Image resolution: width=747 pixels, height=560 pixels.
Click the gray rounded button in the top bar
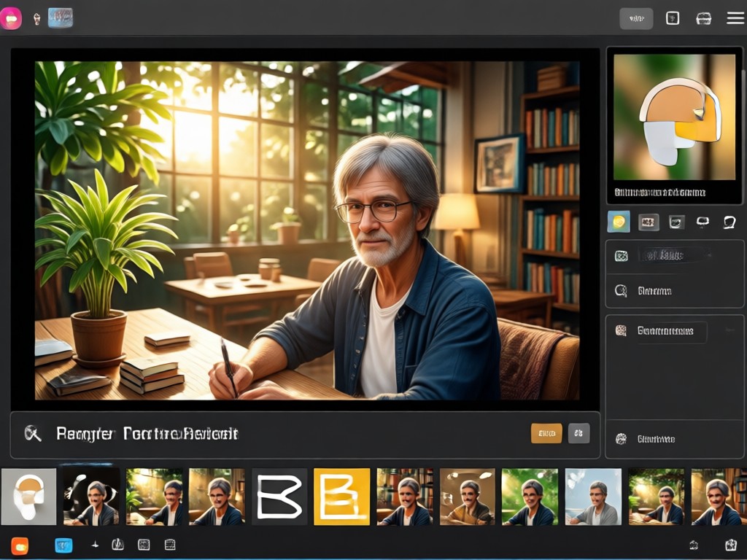point(636,18)
